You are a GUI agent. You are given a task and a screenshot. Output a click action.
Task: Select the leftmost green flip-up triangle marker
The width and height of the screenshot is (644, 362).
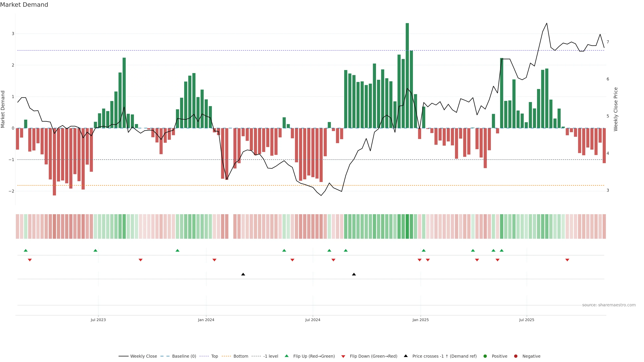[x=25, y=250]
